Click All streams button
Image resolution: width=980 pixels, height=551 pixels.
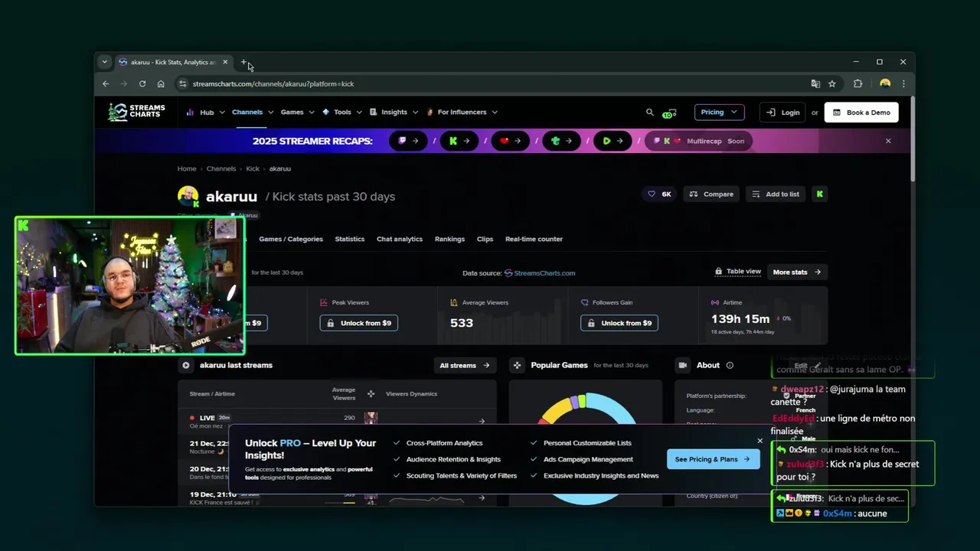pyautogui.click(x=465, y=365)
